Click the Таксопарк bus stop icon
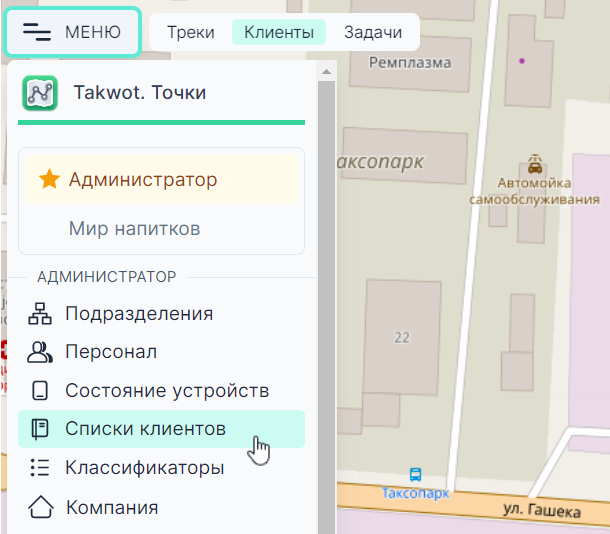This screenshot has width=610, height=534. click(415, 474)
